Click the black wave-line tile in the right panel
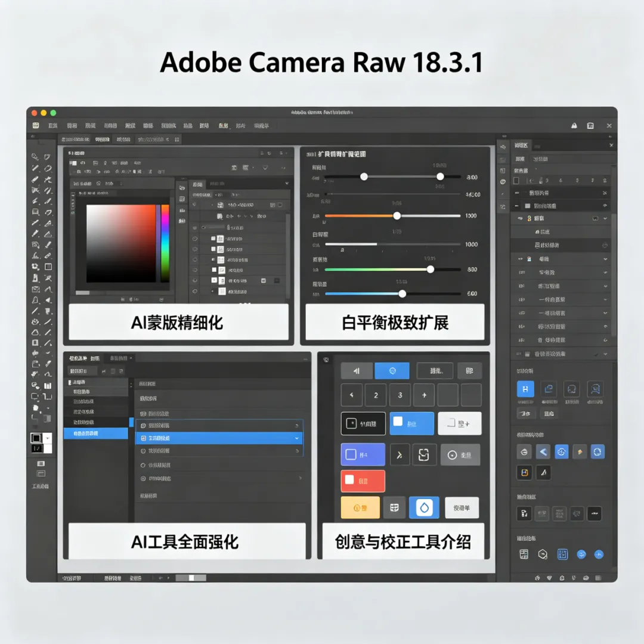Screen dimensions: 644x644 coord(595,513)
